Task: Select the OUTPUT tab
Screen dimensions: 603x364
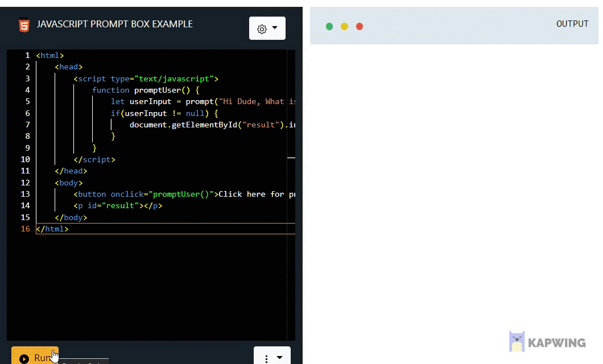Action: [572, 24]
